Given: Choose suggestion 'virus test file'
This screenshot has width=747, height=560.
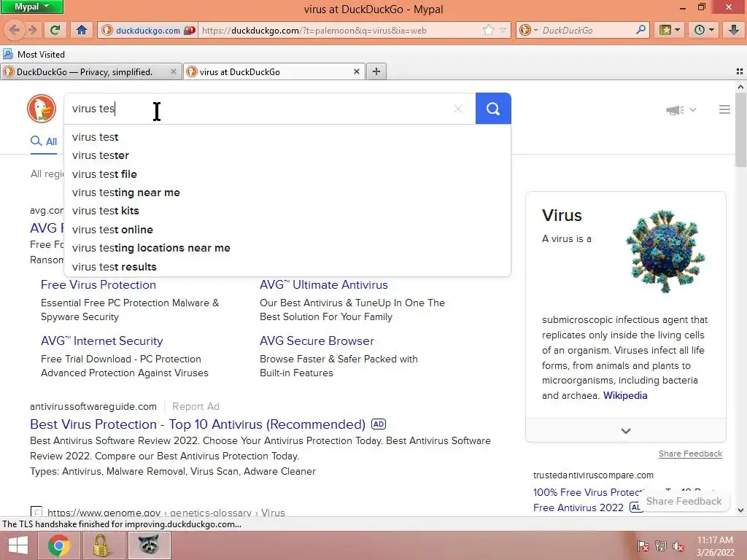Looking at the screenshot, I should [287, 174].
